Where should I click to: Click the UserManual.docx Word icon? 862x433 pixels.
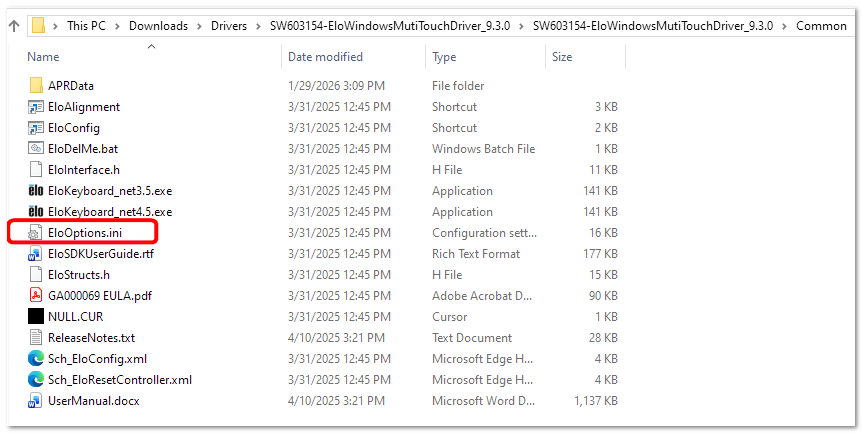point(36,401)
